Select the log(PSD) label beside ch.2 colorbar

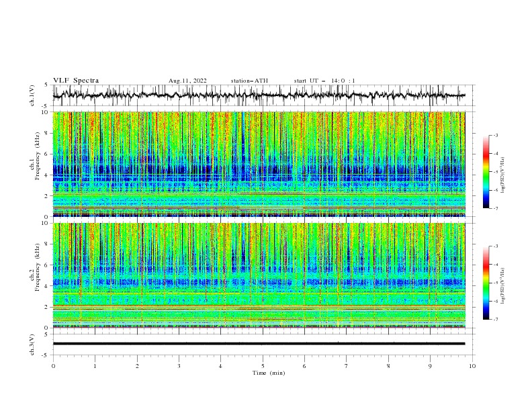coord(503,286)
